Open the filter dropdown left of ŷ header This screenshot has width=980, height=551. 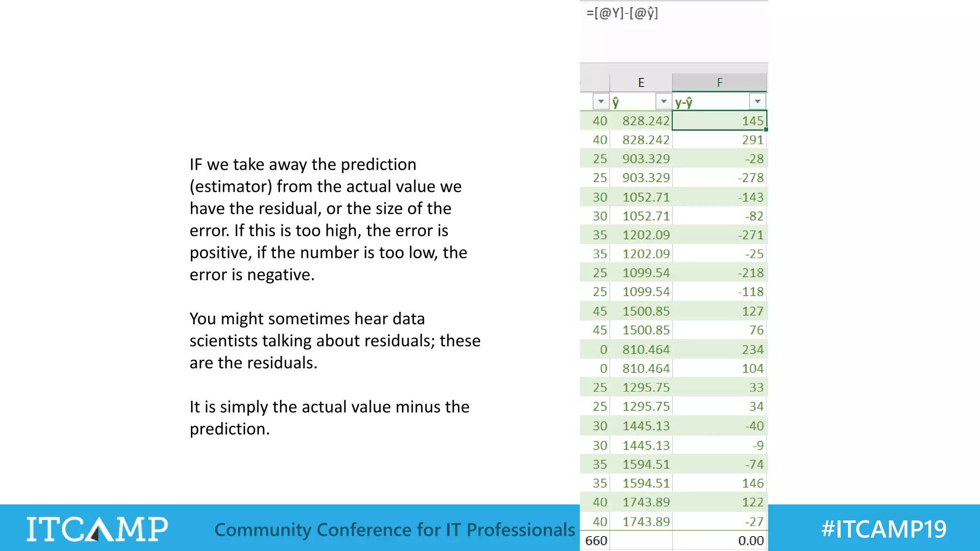[x=601, y=101]
